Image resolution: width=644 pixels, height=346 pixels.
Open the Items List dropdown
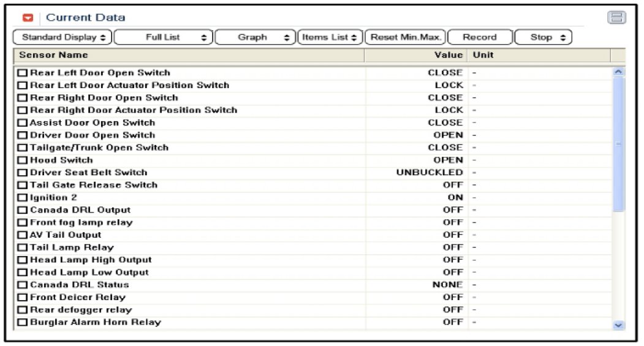(330, 37)
